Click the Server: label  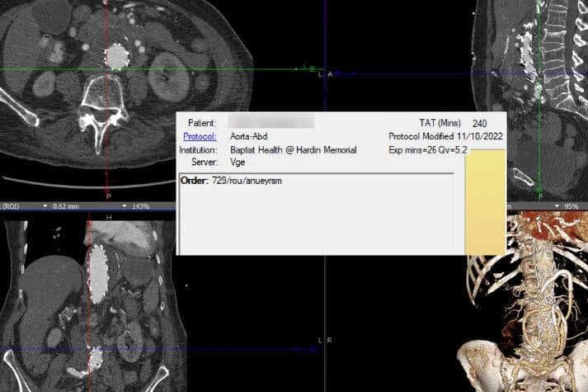[x=205, y=162]
